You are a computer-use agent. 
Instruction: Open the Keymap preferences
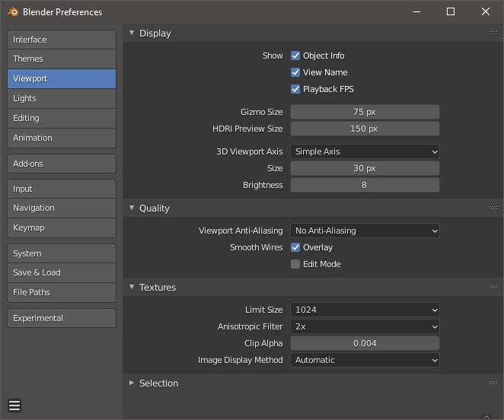coord(62,228)
